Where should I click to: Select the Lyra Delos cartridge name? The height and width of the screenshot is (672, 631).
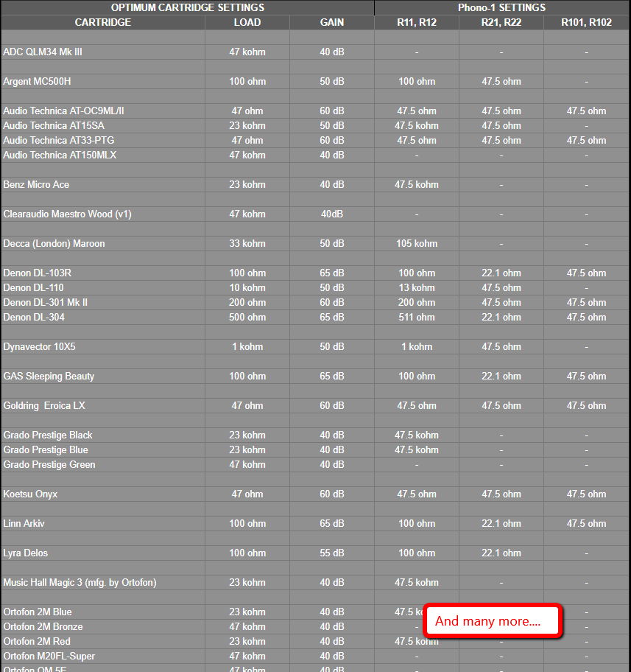click(25, 553)
